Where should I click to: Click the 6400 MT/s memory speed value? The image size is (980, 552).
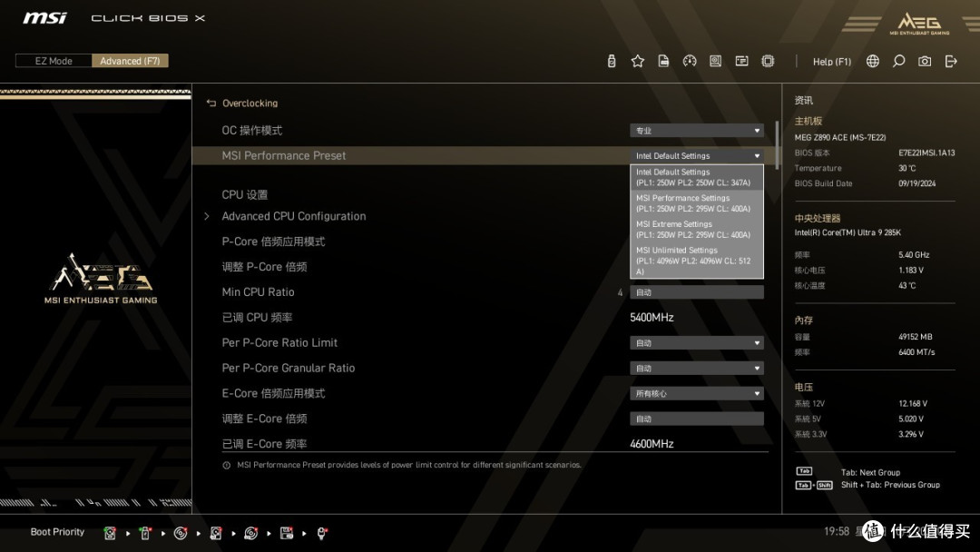point(916,352)
